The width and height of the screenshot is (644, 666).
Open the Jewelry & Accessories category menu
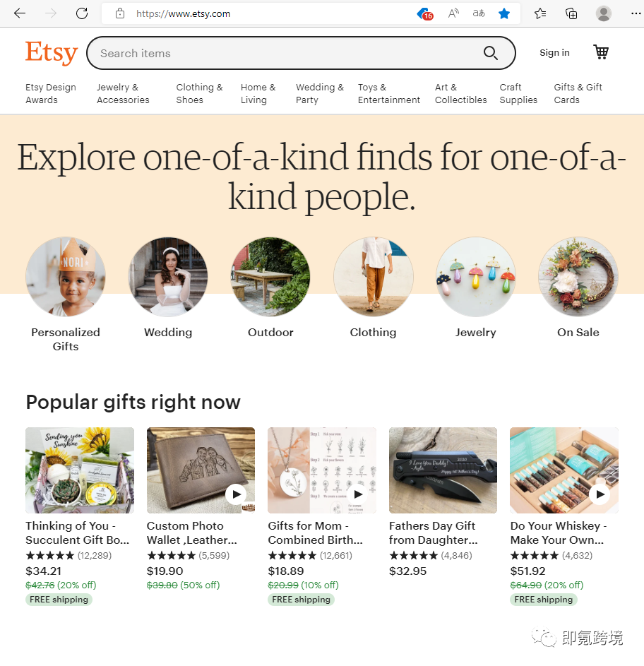coord(123,93)
